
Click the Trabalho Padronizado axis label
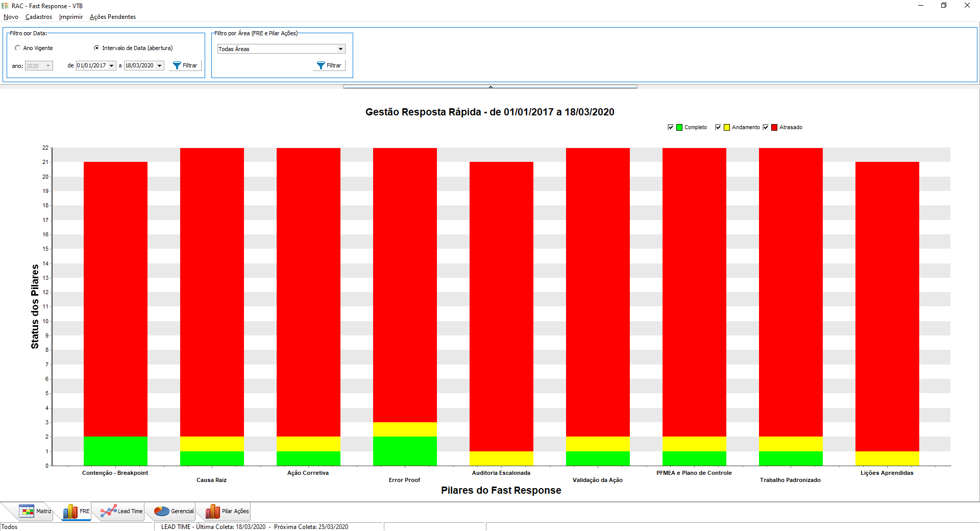tap(790, 480)
